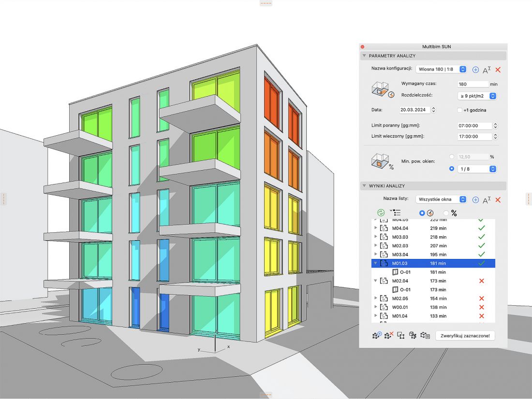This screenshot has width=532, height=399.
Task: Select the percentage radio for Min. pow. okien
Action: click(452, 157)
